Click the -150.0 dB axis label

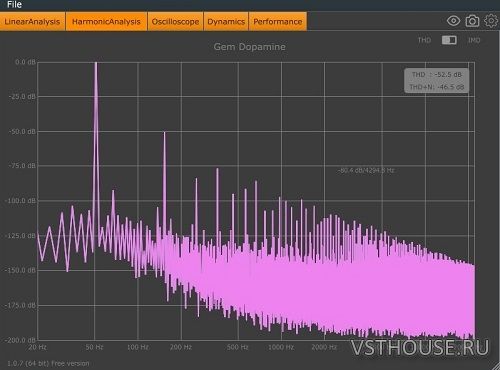click(x=20, y=270)
